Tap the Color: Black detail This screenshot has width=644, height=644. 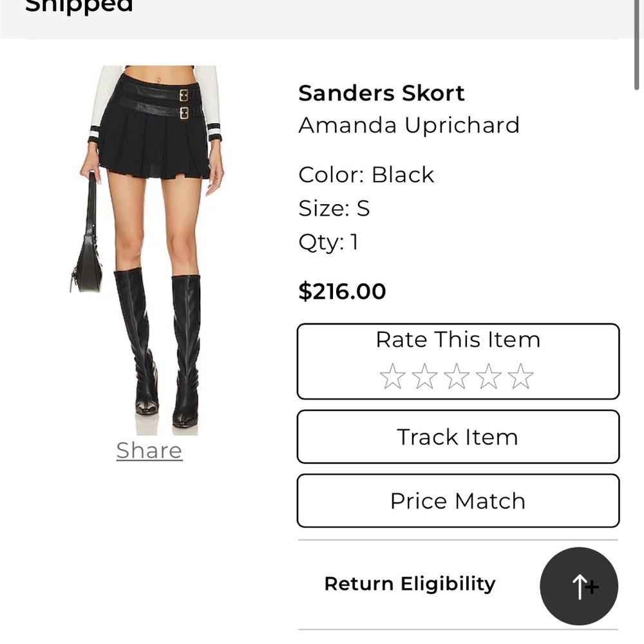coord(366,174)
